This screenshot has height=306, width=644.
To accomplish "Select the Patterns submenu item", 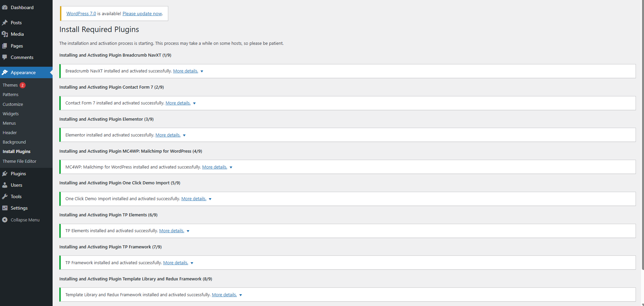I will coord(10,95).
